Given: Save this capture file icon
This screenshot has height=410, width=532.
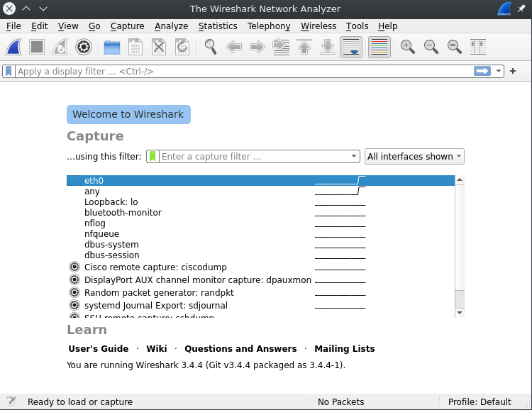Looking at the screenshot, I should point(135,47).
